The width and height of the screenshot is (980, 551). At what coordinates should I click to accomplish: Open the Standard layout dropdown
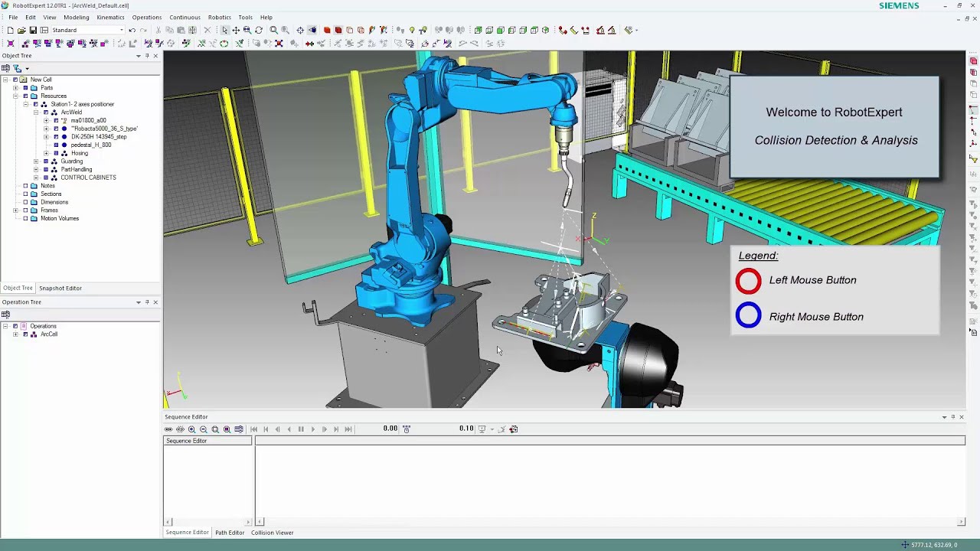coord(121,30)
